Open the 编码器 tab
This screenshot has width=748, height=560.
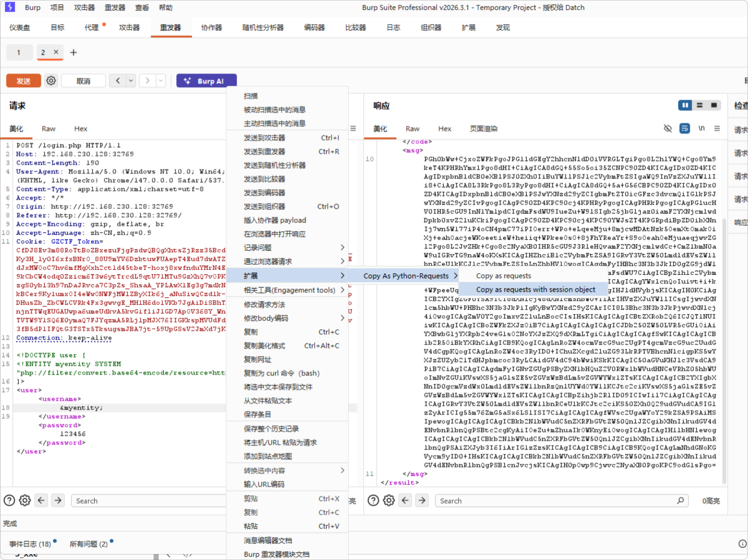[x=314, y=27]
